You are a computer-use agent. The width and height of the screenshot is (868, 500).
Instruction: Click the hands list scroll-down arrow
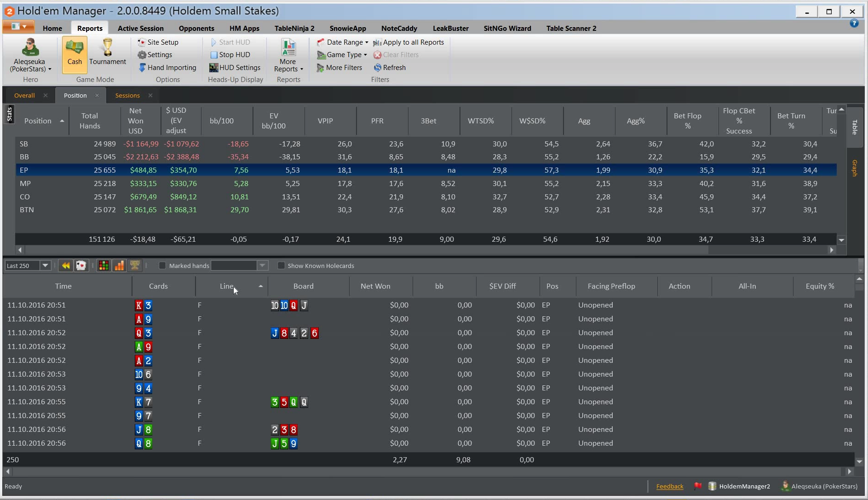859,461
